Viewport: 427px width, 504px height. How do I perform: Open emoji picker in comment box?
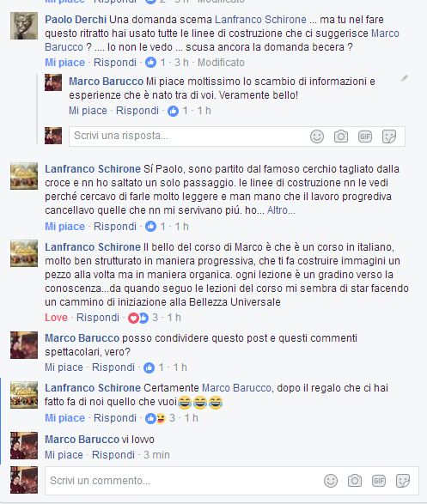pyautogui.click(x=331, y=481)
